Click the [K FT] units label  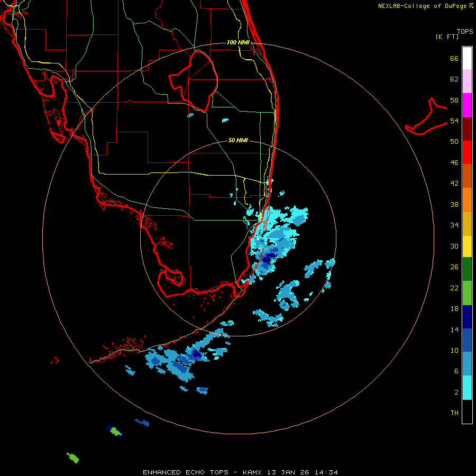(447, 36)
